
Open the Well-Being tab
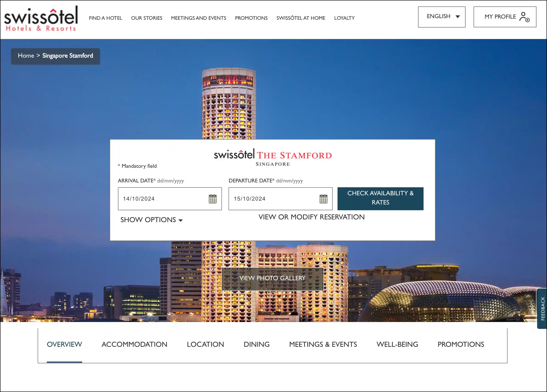pos(397,344)
